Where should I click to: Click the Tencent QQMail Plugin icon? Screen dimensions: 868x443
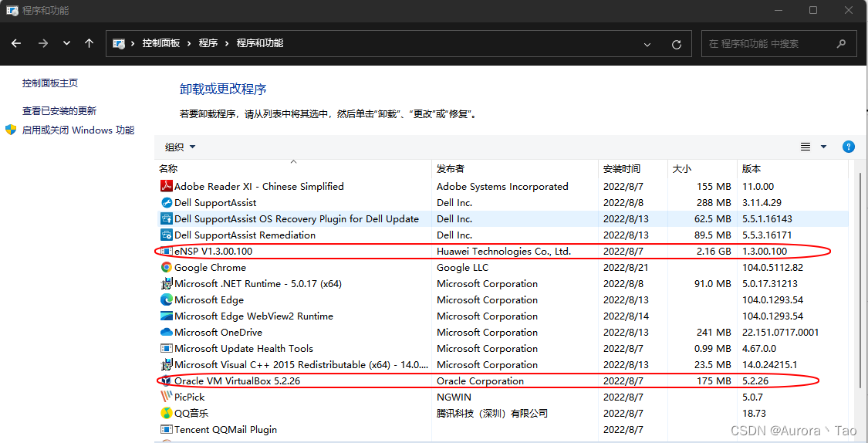167,429
